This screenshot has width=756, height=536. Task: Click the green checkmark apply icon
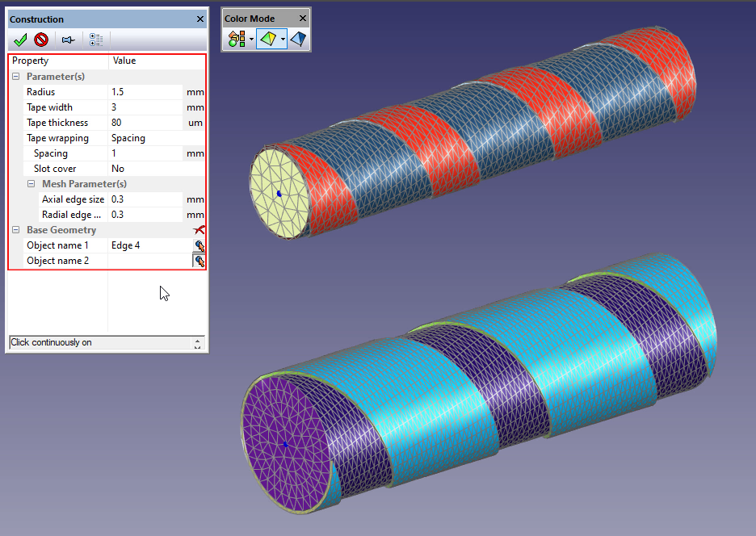[x=21, y=40]
